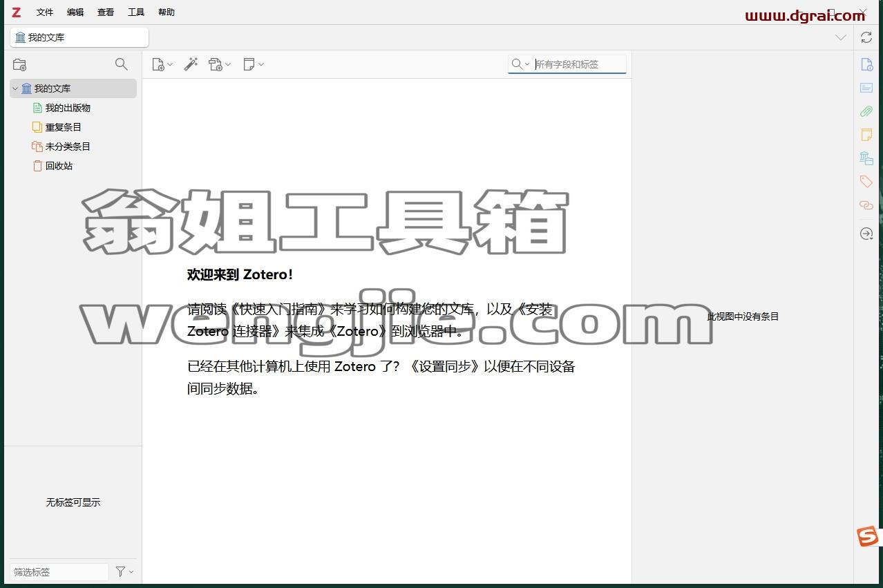883x588 pixels.
Task: Open the 文件 menu
Action: (45, 12)
